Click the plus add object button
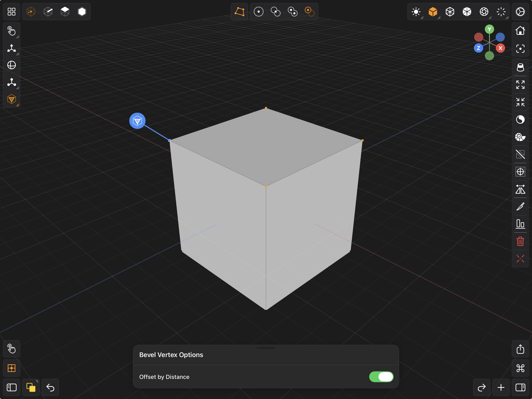Viewport: 532px width, 399px height. (x=501, y=387)
